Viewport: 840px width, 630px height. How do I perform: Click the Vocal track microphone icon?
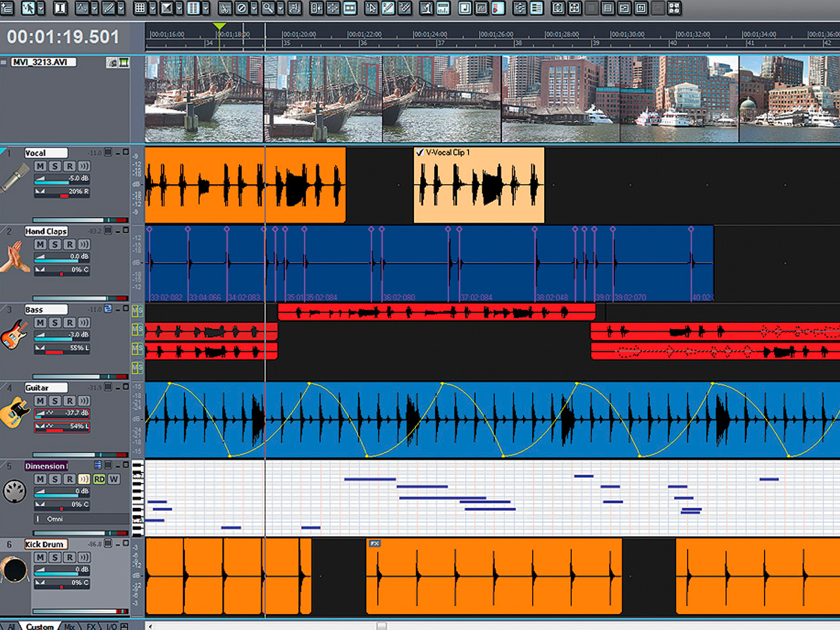[x=15, y=178]
